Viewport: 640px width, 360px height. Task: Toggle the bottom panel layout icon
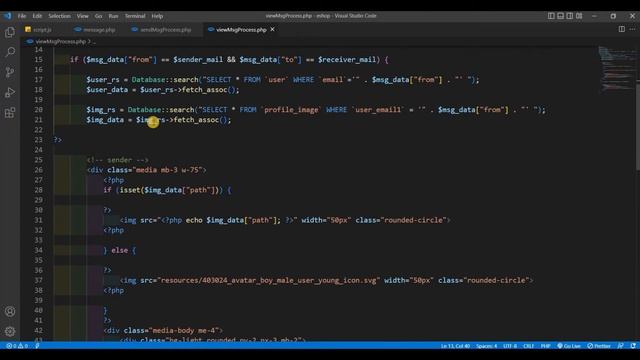point(560,16)
